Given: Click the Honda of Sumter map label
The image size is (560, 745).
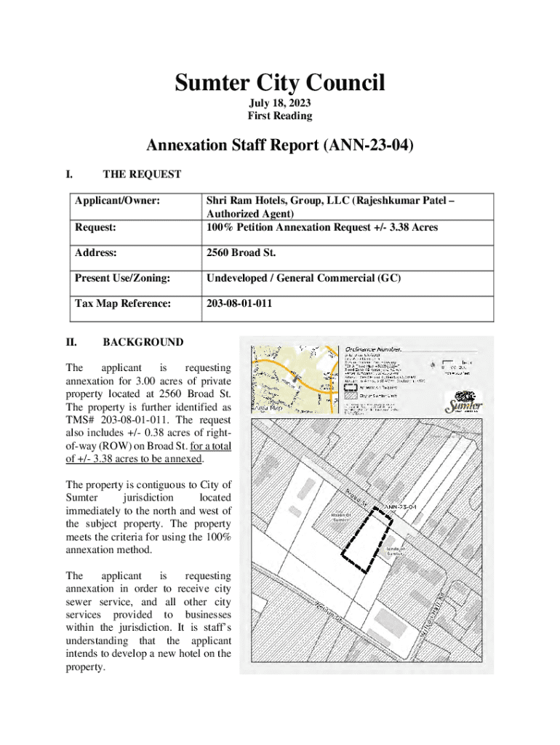Looking at the screenshot, I should pos(396,551).
